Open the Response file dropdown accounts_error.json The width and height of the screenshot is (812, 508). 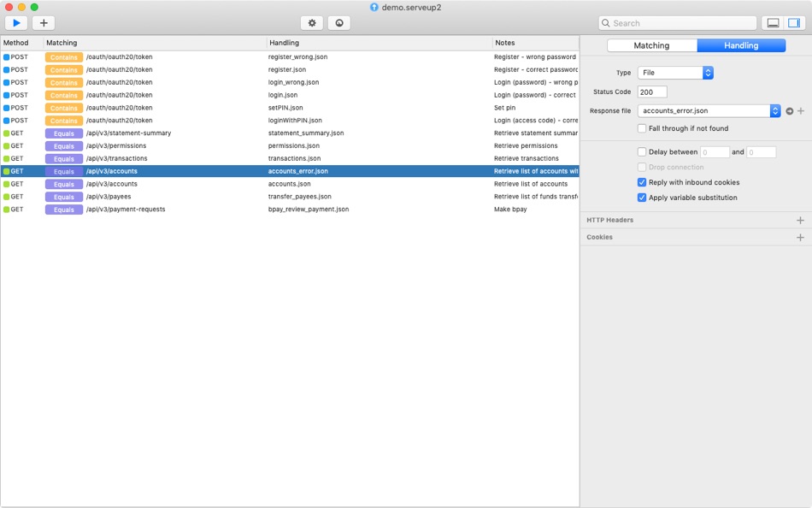coord(709,111)
